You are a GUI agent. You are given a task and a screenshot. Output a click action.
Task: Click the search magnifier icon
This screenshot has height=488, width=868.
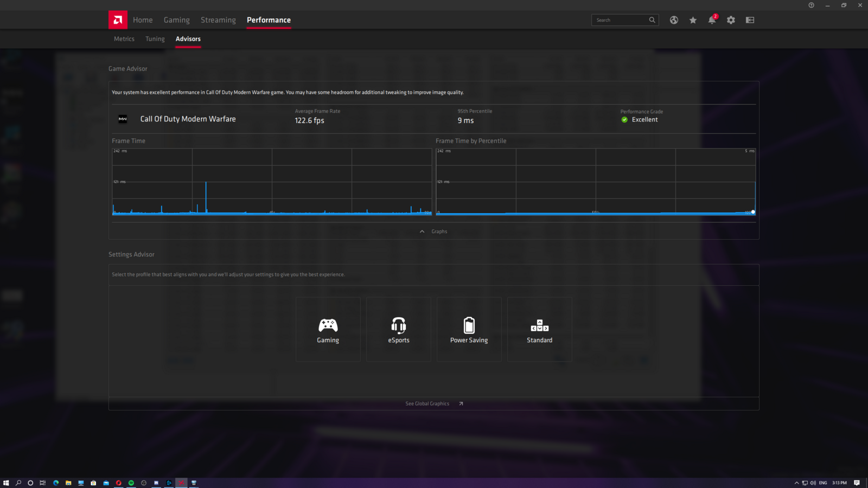coord(652,20)
